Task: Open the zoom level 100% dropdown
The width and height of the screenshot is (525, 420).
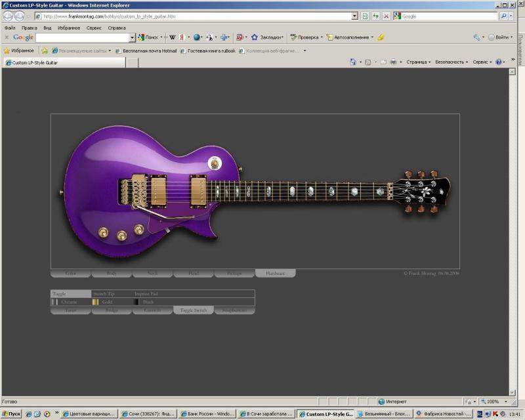Action: [x=495, y=401]
